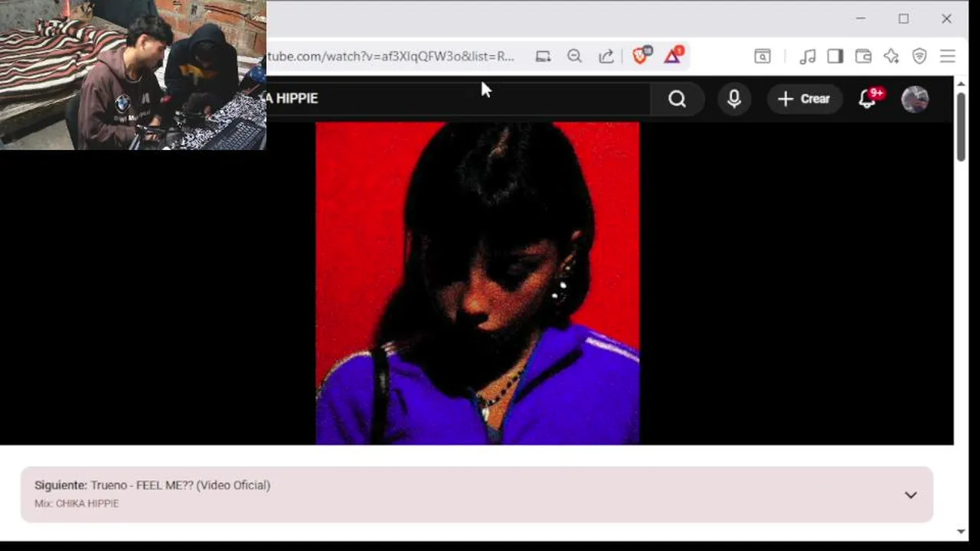Open YouTube notifications bell

(868, 99)
